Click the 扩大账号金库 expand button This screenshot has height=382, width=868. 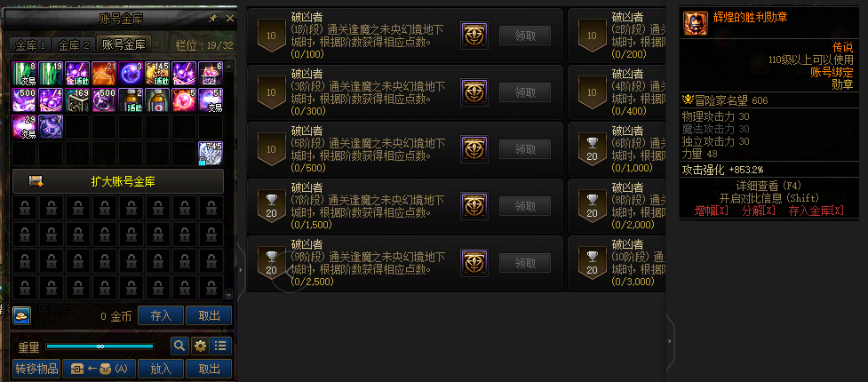[x=118, y=181]
